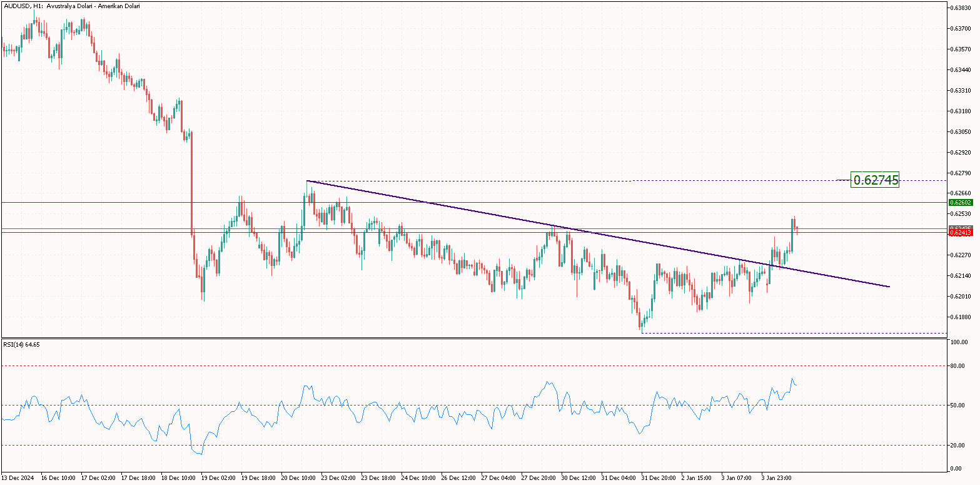
Task: Click the 3 Jan 23:00 time label
Action: [x=778, y=477]
